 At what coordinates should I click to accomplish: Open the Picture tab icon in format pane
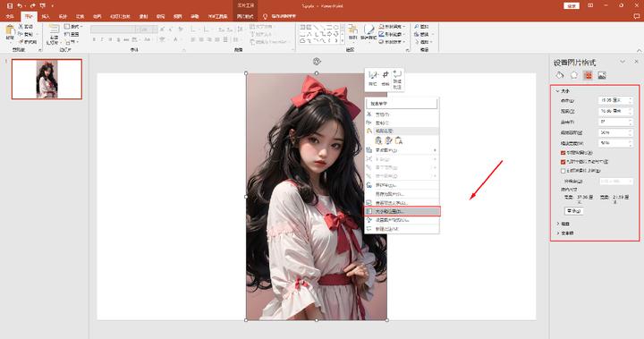click(x=602, y=75)
